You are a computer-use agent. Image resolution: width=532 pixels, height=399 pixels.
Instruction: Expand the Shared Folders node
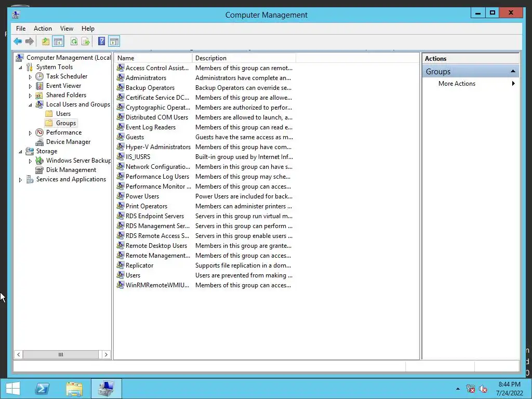point(30,96)
